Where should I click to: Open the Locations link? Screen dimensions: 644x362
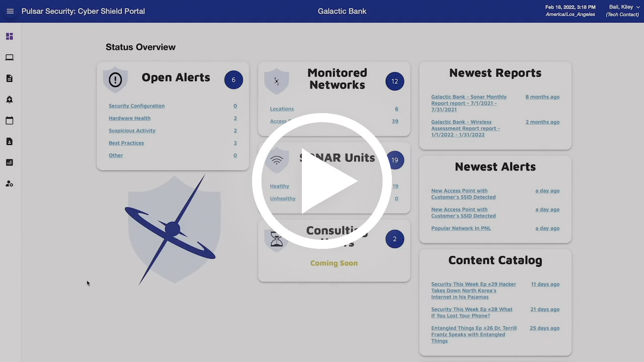tap(282, 109)
